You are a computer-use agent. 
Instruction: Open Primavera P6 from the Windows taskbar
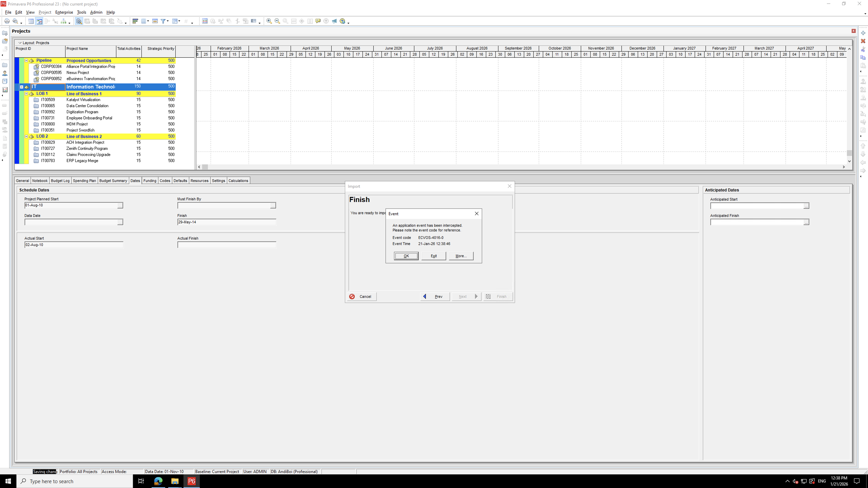191,481
